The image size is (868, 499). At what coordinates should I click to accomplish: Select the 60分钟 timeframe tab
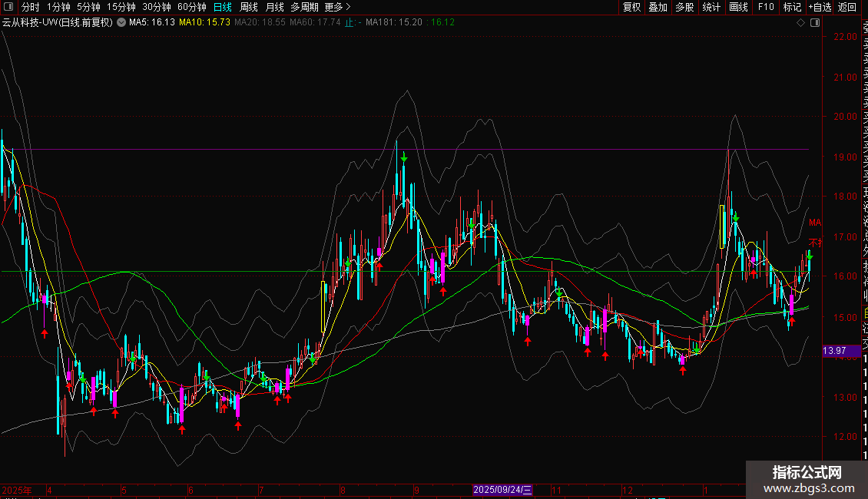pos(191,7)
